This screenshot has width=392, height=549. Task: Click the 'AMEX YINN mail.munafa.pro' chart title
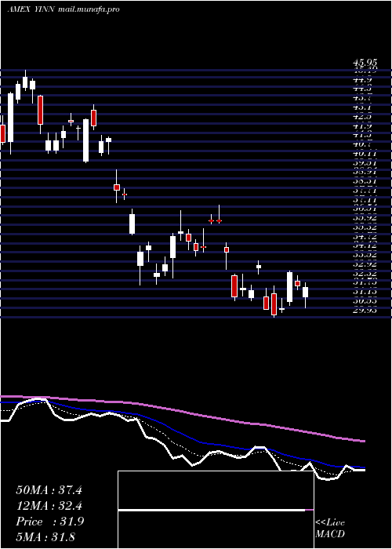pos(64,9)
